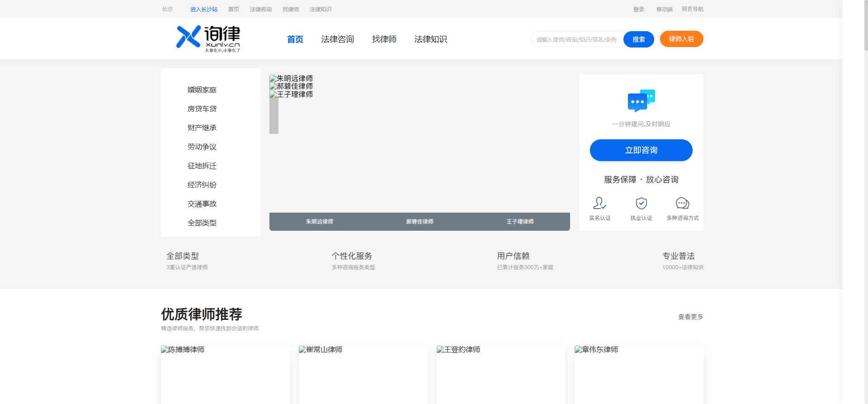Screen dimensions: 868x404
Task: Select 交通事故 category in sidebar
Action: 202,204
